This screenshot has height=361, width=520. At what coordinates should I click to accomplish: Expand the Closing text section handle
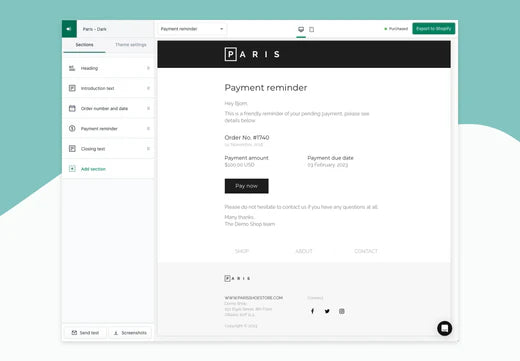[148, 149]
